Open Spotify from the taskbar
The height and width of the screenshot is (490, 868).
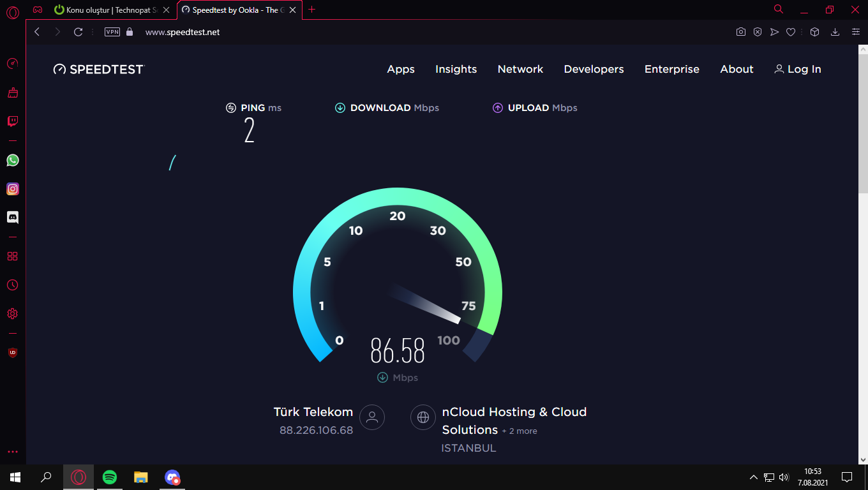pyautogui.click(x=110, y=477)
